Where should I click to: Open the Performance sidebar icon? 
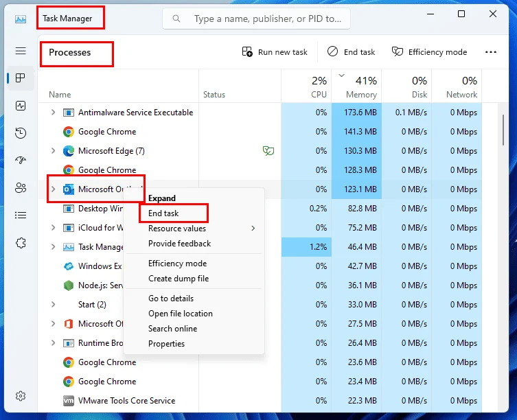[21, 106]
